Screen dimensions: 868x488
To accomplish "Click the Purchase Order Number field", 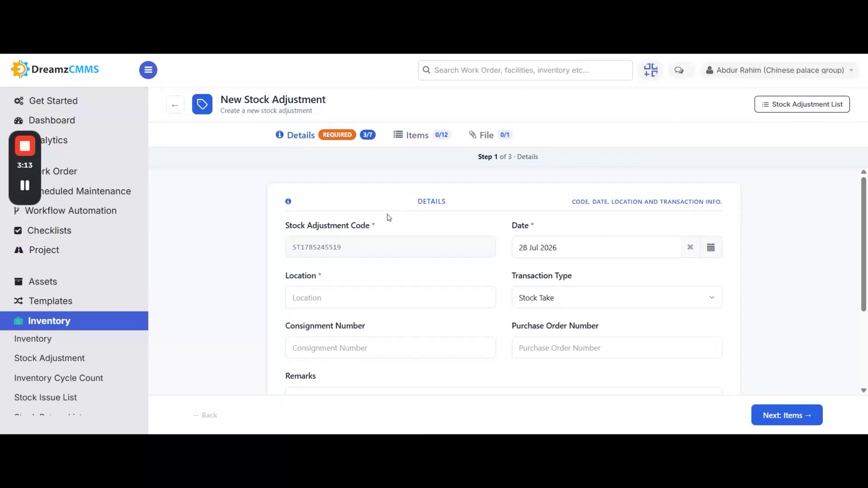I will (x=617, y=348).
